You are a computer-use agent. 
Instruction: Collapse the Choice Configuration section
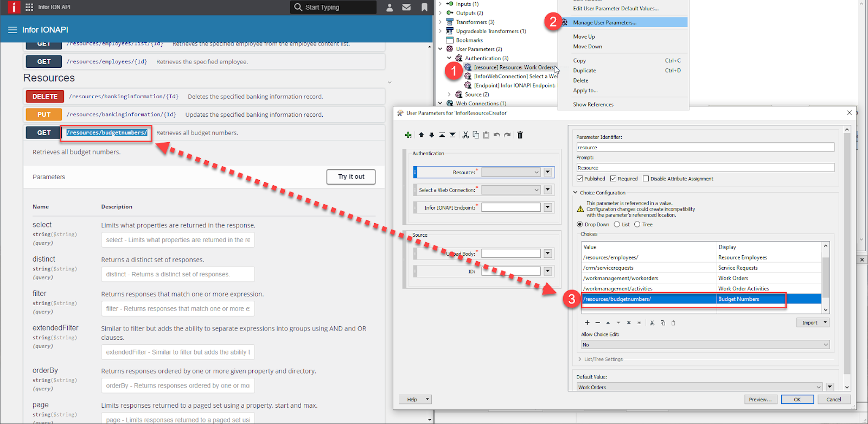click(576, 193)
